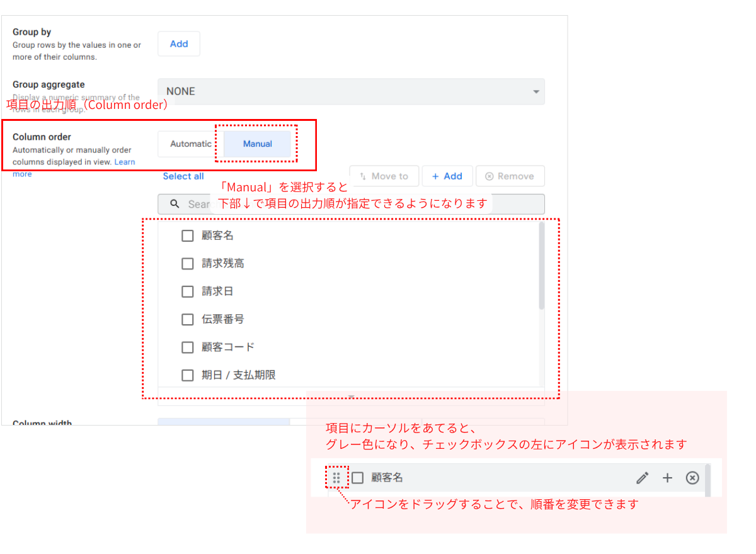Click the Add button under Group by
Viewport: 756px width, 554px height.
(x=178, y=43)
